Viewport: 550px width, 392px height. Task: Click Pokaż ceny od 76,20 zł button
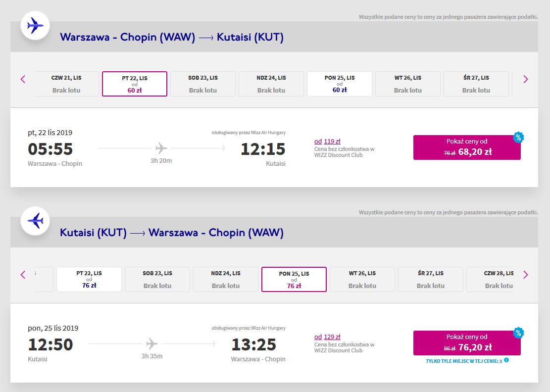(467, 343)
